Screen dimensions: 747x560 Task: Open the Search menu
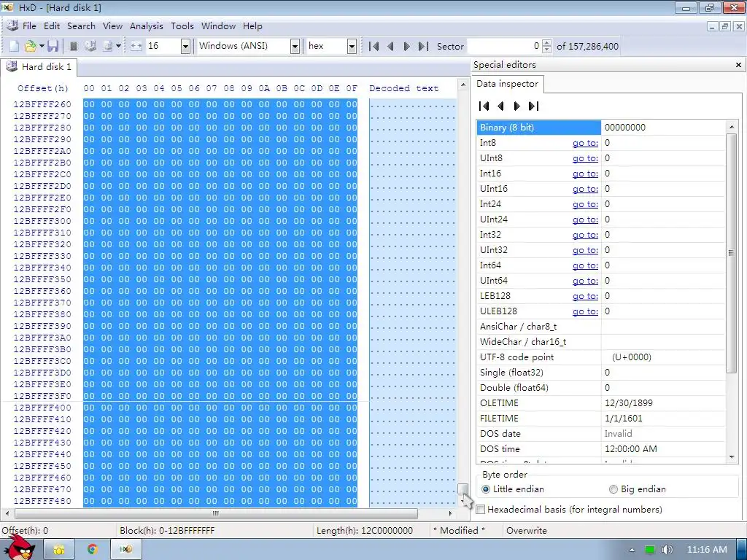point(81,26)
